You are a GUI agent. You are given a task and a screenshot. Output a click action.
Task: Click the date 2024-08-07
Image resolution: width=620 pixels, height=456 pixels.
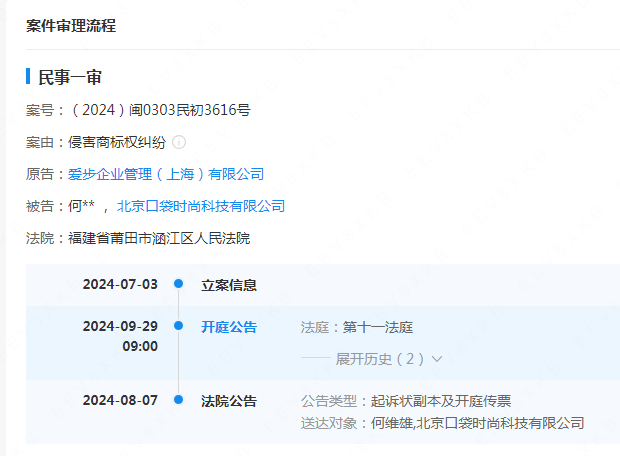(120, 400)
